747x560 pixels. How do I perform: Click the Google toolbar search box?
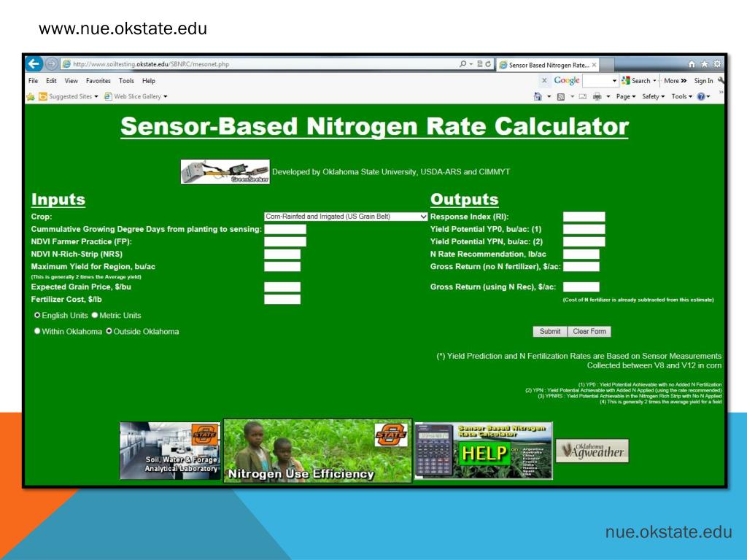tap(597, 81)
